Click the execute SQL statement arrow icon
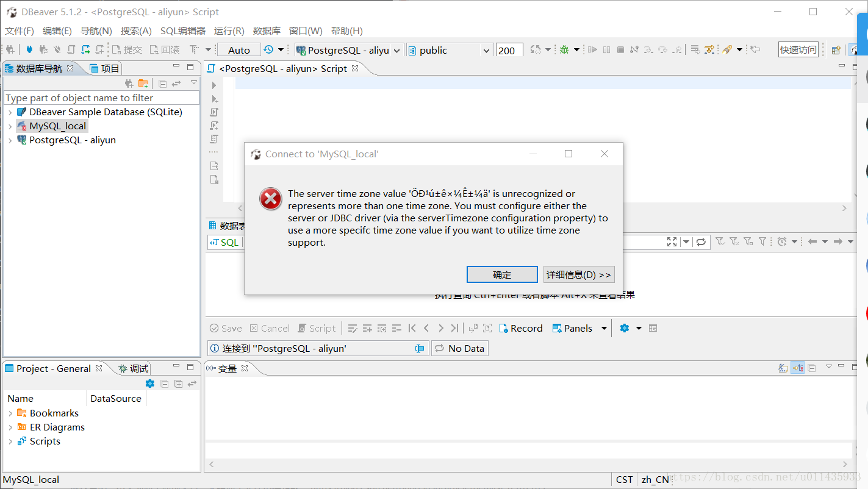868x489 pixels. (x=214, y=85)
